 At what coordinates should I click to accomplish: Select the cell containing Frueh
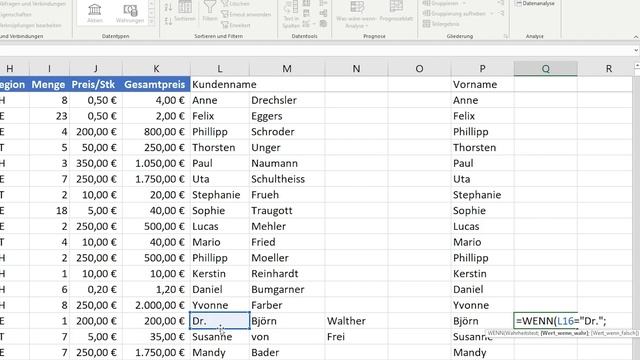click(x=287, y=195)
